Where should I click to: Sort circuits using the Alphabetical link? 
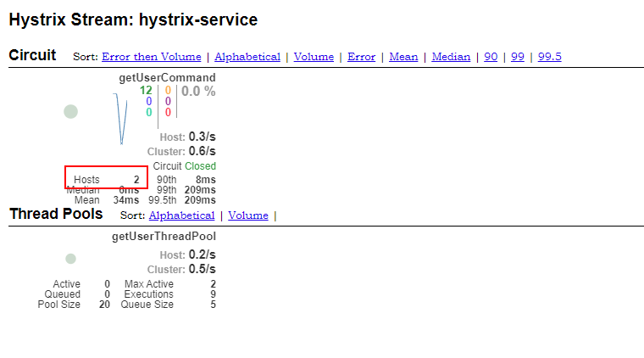[247, 57]
